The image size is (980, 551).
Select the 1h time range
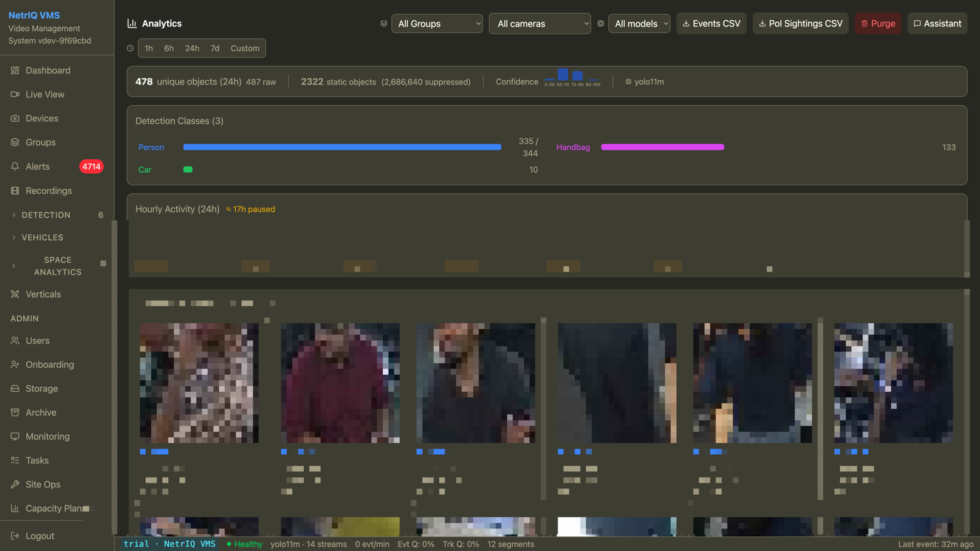[x=149, y=48]
